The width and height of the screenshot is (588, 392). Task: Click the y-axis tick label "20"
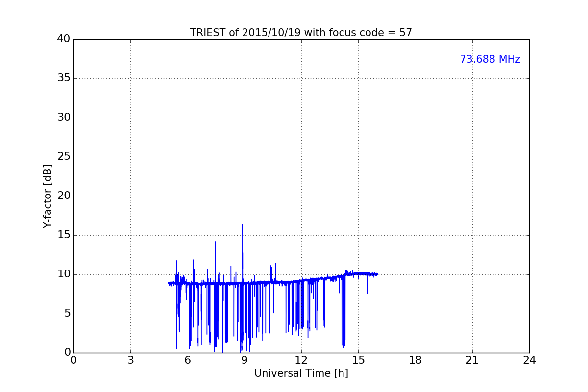(x=64, y=196)
